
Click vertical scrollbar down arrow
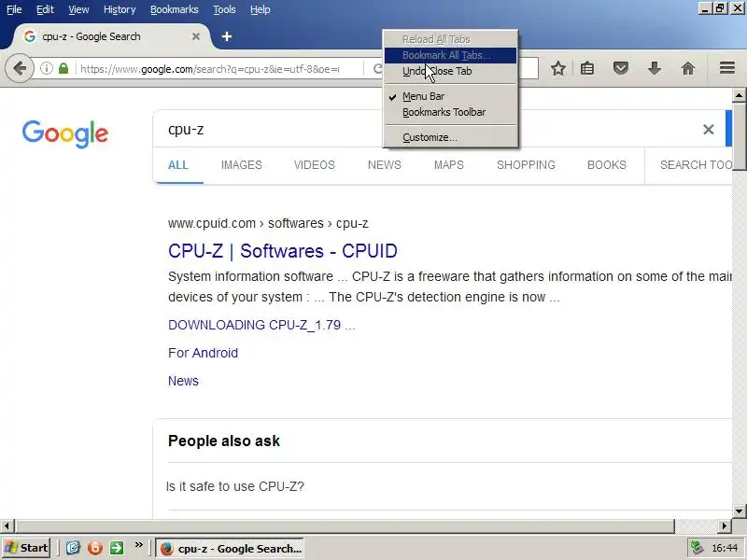tap(739, 511)
